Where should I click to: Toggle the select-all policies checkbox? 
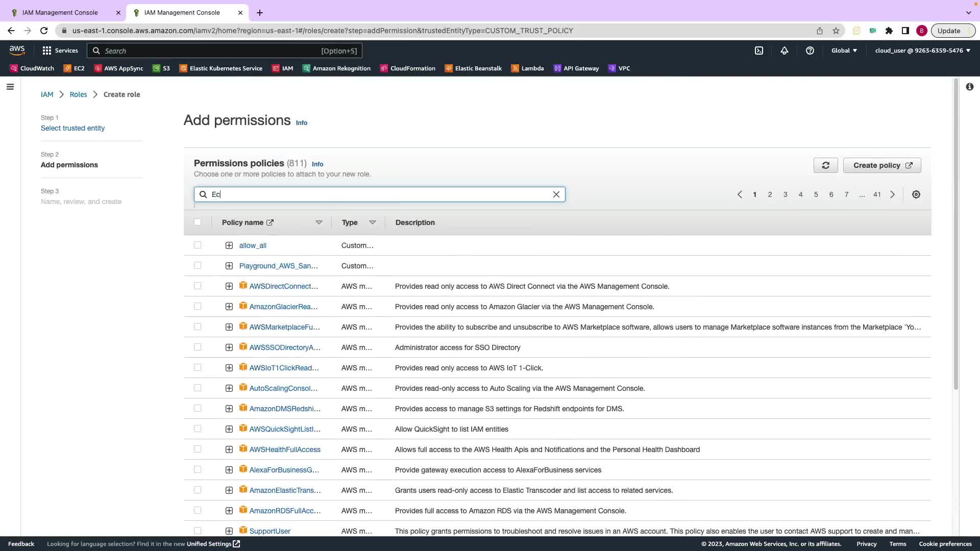coord(198,222)
